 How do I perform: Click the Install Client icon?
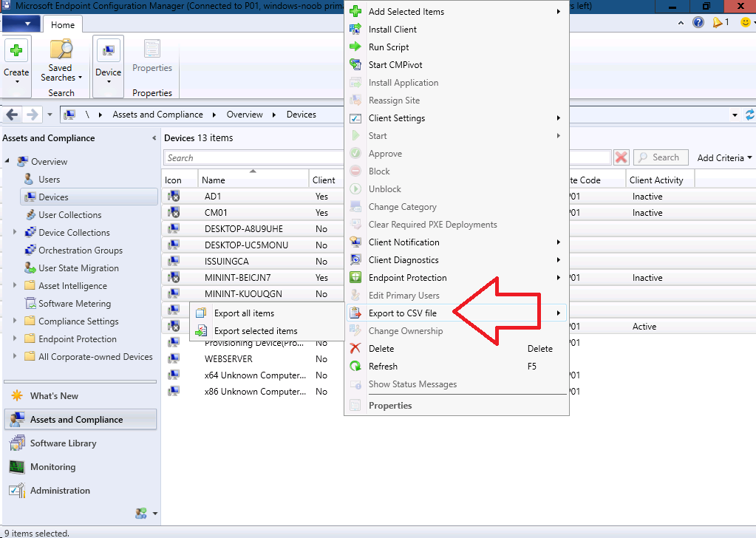pos(355,30)
